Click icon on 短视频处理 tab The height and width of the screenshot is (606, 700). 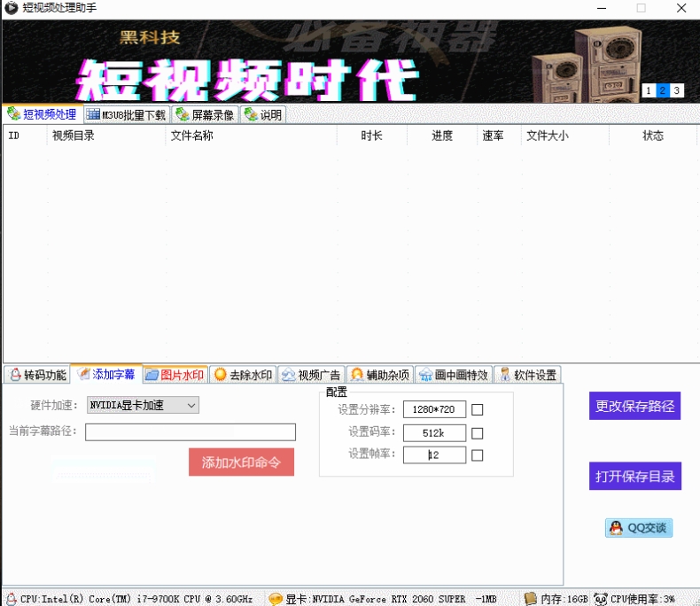(x=14, y=113)
